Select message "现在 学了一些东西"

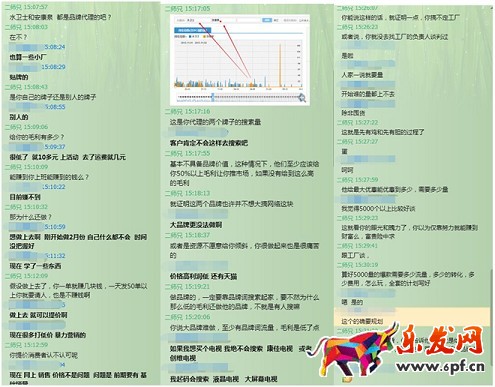(35, 266)
